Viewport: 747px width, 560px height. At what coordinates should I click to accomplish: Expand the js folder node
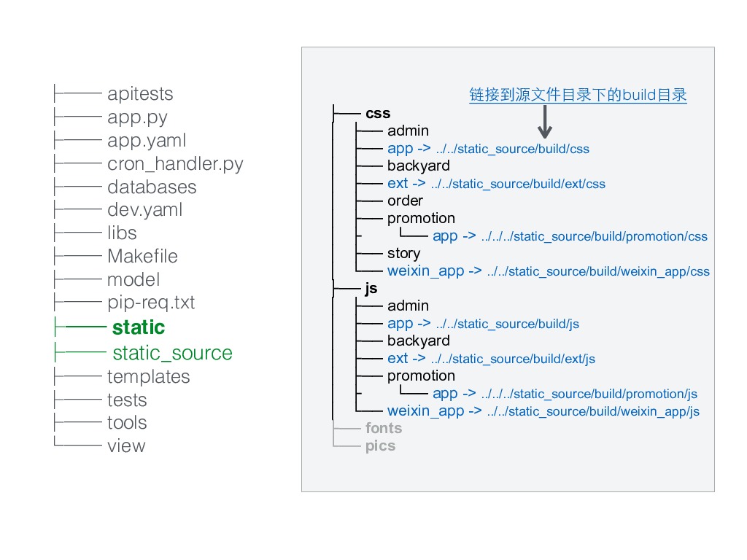coord(371,289)
